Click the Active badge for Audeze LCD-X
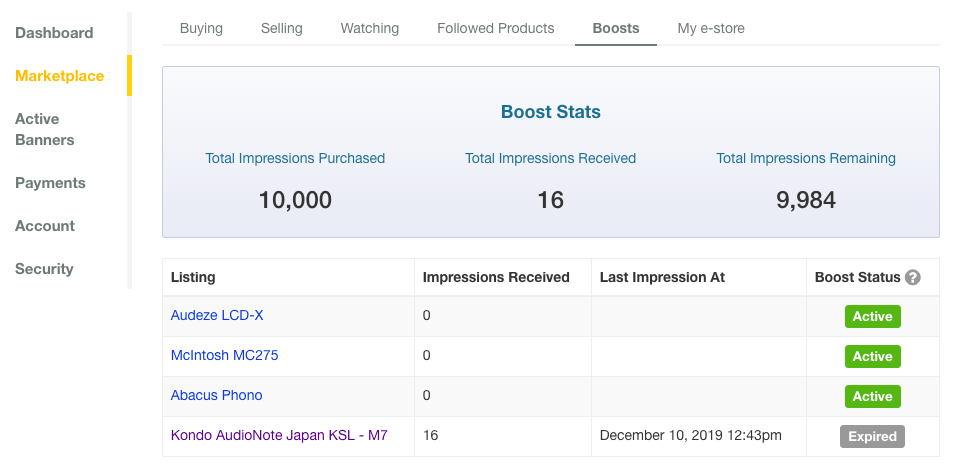 [x=872, y=317]
